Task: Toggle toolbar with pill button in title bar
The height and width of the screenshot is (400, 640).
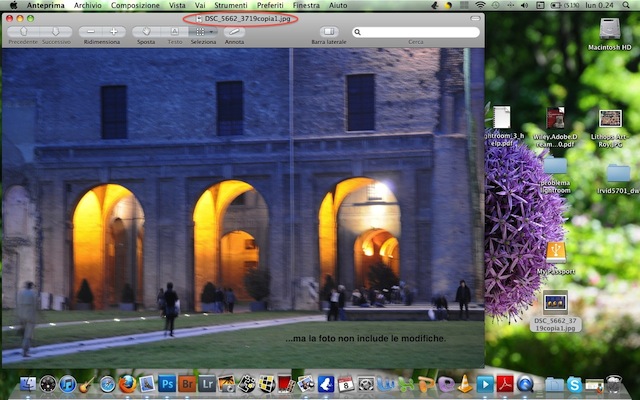Action: (x=475, y=18)
